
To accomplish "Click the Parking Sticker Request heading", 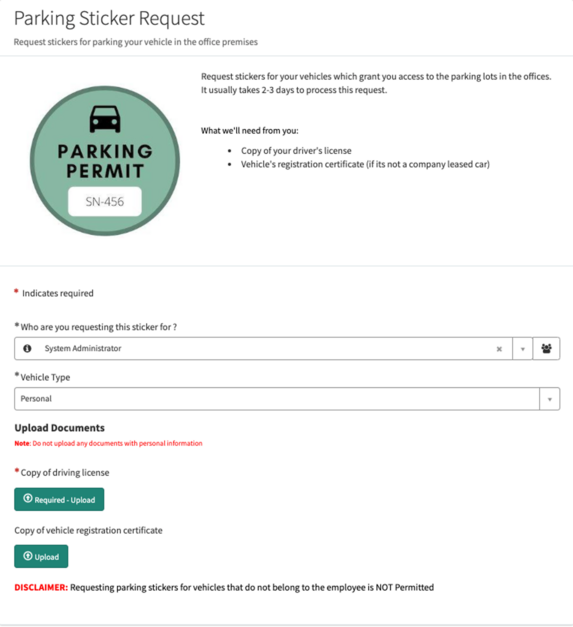I will coord(109,19).
